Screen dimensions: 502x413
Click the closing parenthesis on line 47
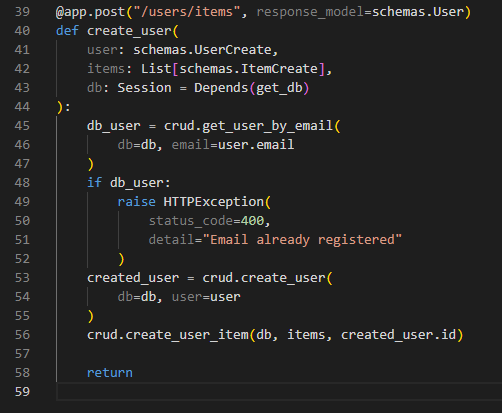pyautogui.click(x=90, y=164)
